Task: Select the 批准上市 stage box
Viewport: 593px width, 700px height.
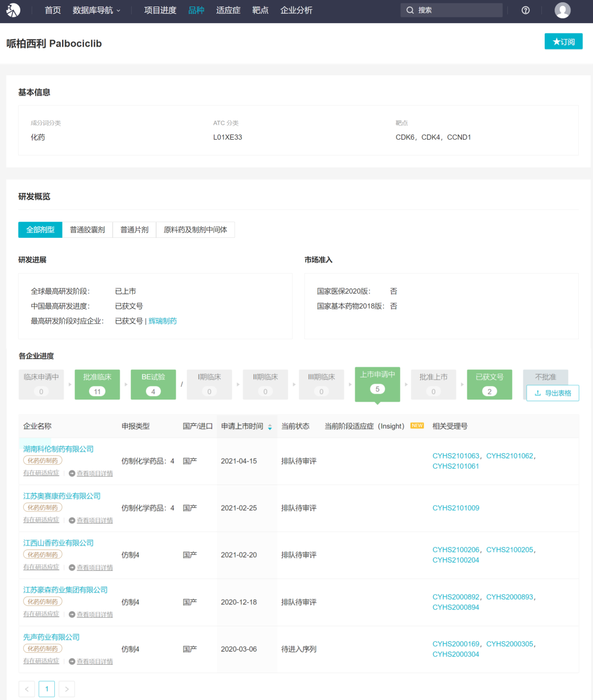Action: 433,384
